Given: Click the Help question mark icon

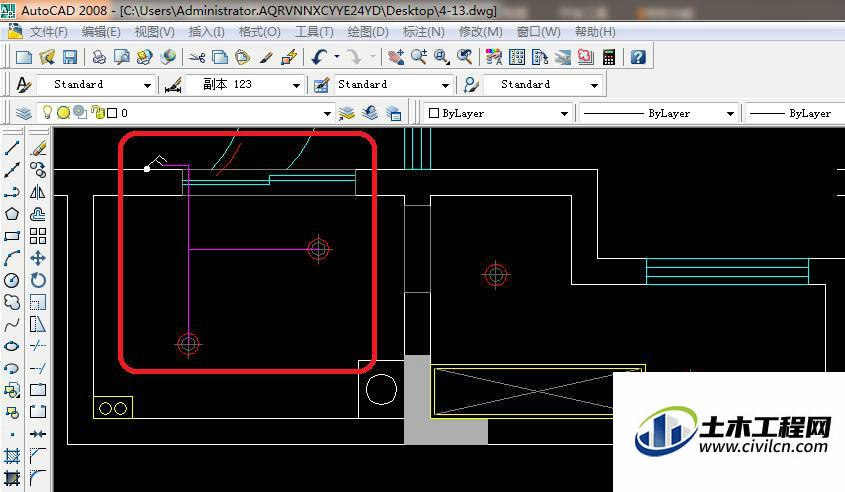Looking at the screenshot, I should [638, 57].
